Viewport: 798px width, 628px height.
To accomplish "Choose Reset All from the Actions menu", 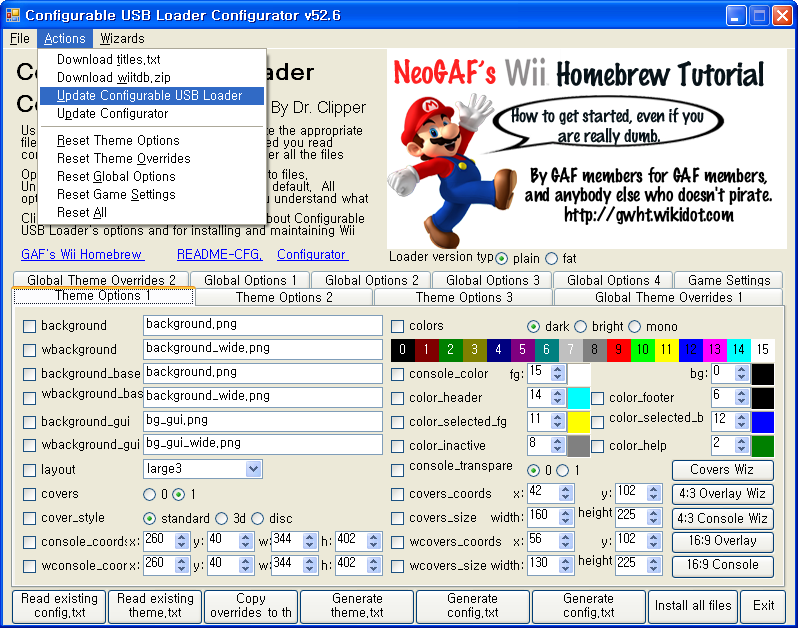I will coord(152,212).
